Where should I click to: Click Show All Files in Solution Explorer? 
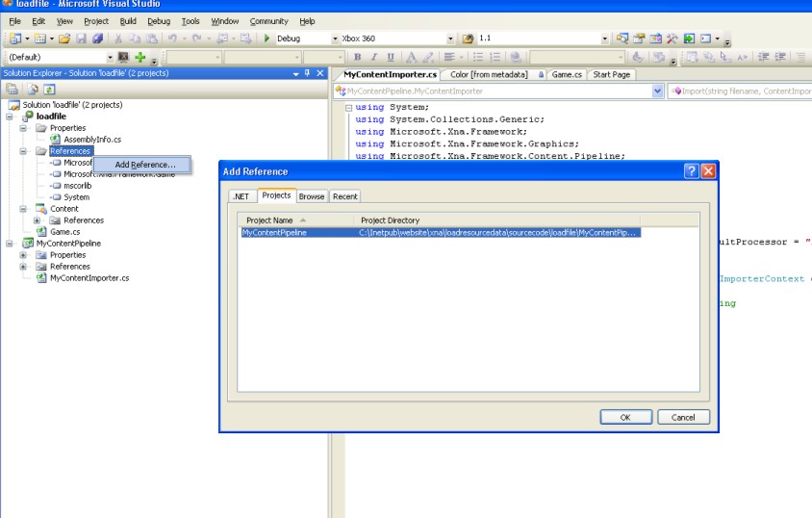[32, 90]
